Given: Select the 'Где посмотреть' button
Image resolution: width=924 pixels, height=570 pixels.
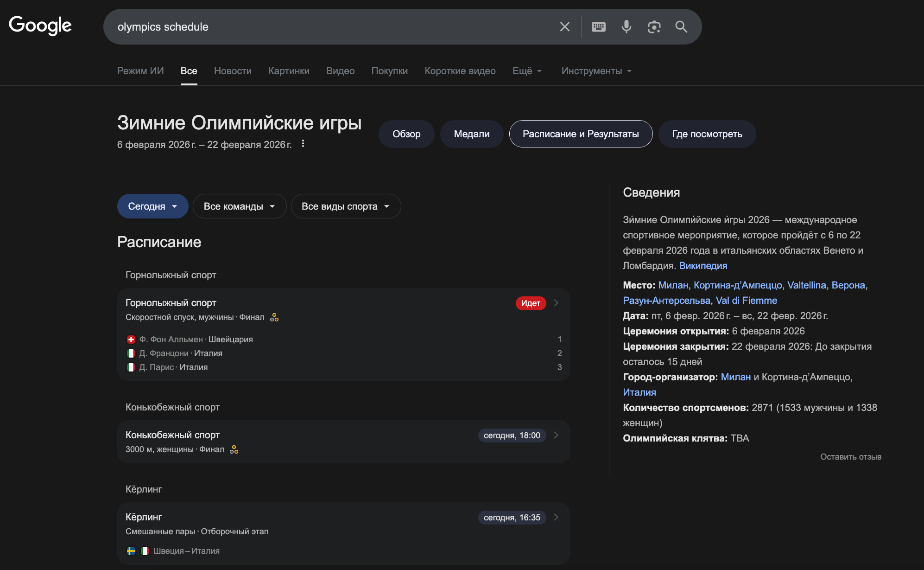Looking at the screenshot, I should point(707,134).
